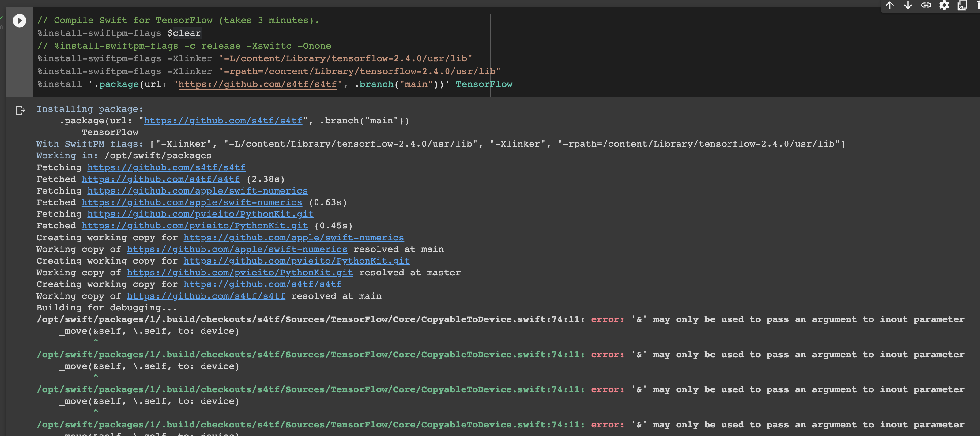The width and height of the screenshot is (980, 436).
Task: Click the cell output indicator icon
Action: [20, 110]
